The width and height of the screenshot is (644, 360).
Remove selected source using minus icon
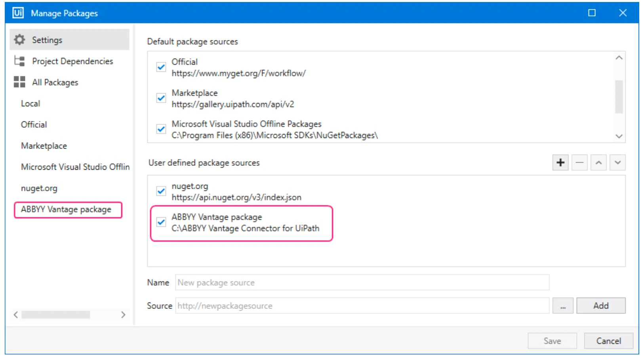tap(579, 163)
